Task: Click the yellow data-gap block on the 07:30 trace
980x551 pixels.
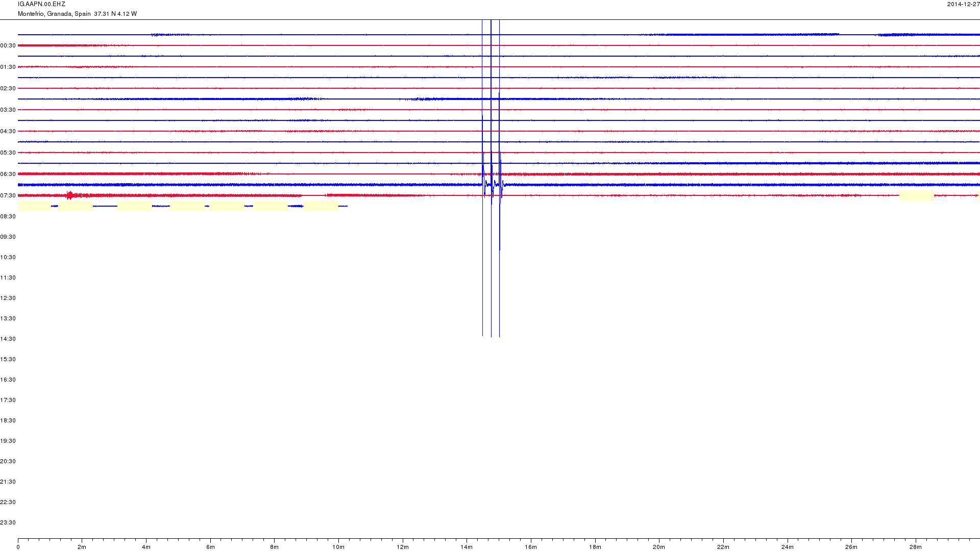Action: click(917, 195)
